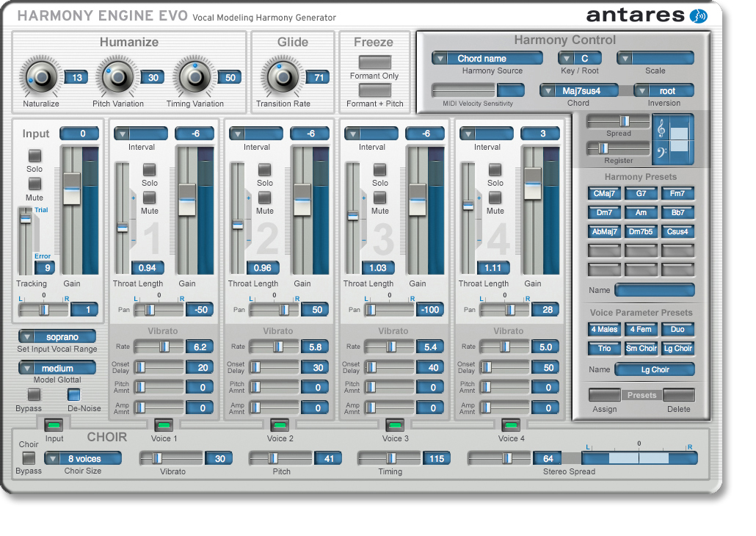The height and width of the screenshot is (536, 756).
Task: Open the Set Input Vocal Range dropdown
Action: click(57, 337)
